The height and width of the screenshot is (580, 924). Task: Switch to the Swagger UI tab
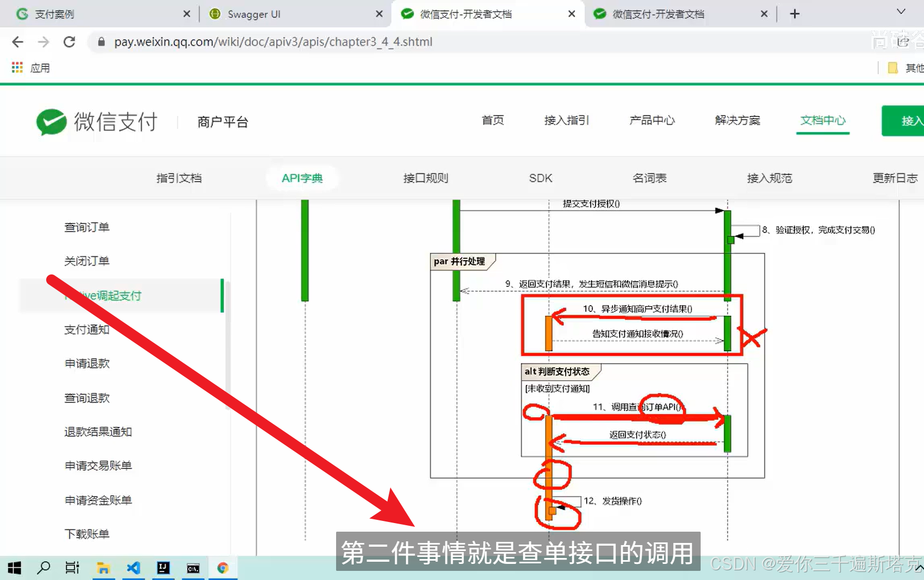[295, 14]
